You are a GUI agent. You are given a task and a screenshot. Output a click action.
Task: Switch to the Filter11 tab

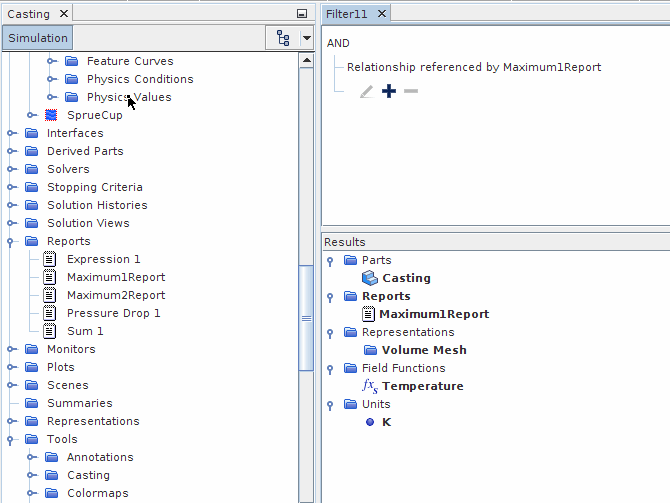pyautogui.click(x=349, y=13)
